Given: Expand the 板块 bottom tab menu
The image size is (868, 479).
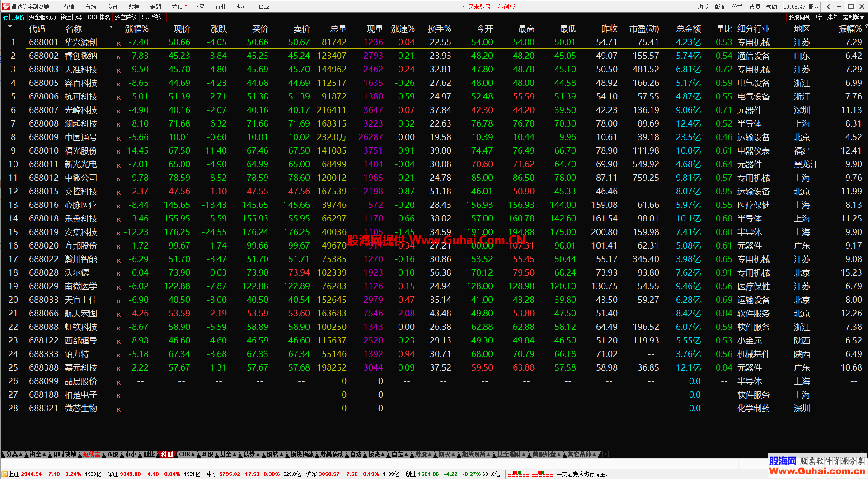Looking at the screenshot, I should point(375,454).
